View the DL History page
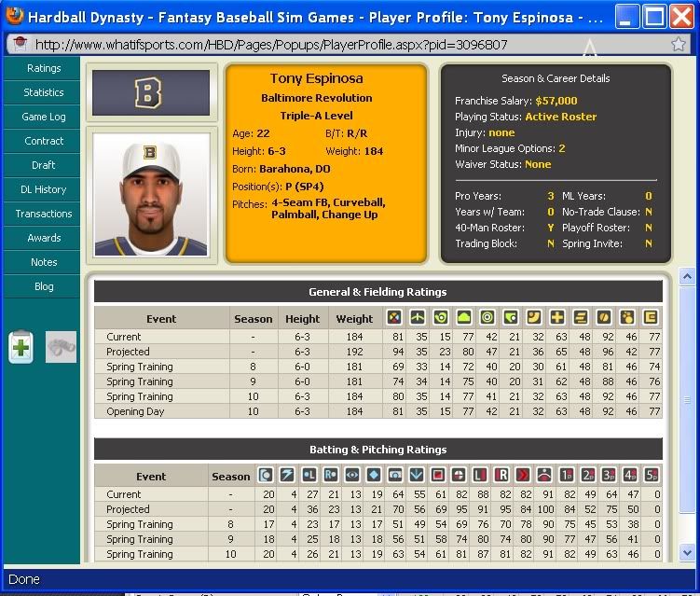The image size is (700, 596). [44, 189]
